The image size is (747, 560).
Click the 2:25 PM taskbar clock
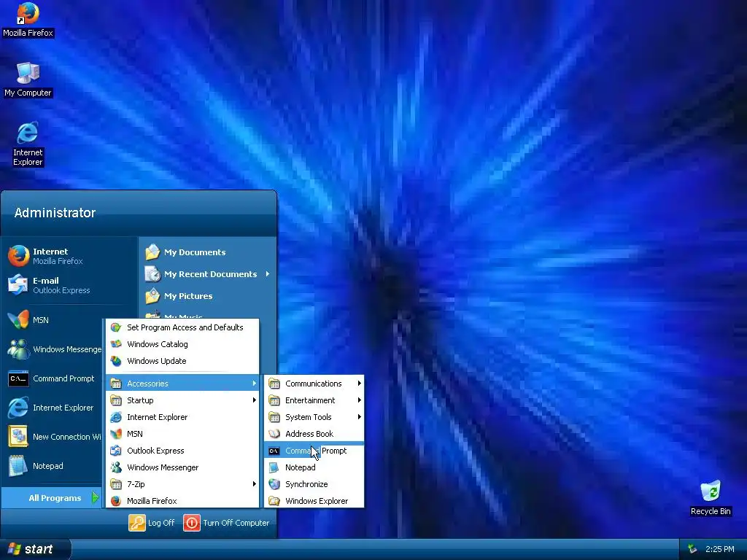pos(719,549)
